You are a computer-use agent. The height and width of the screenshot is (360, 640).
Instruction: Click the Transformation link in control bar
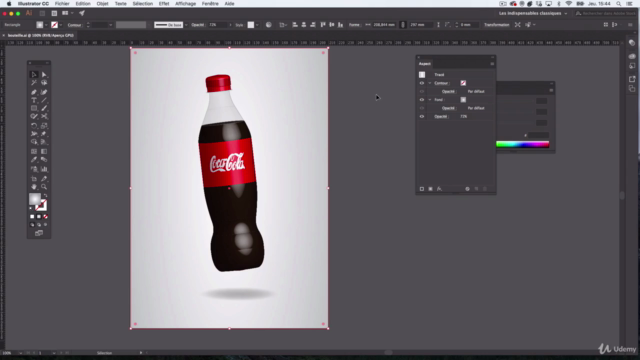pyautogui.click(x=497, y=25)
